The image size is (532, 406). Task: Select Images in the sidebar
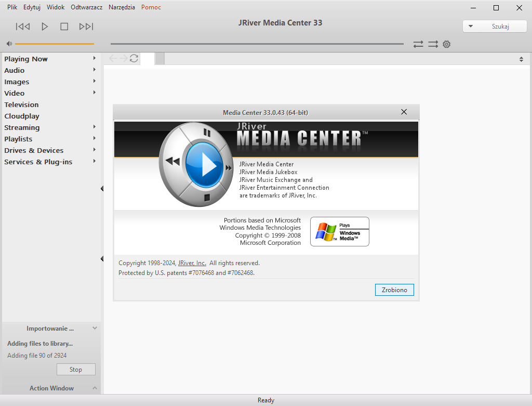(17, 82)
